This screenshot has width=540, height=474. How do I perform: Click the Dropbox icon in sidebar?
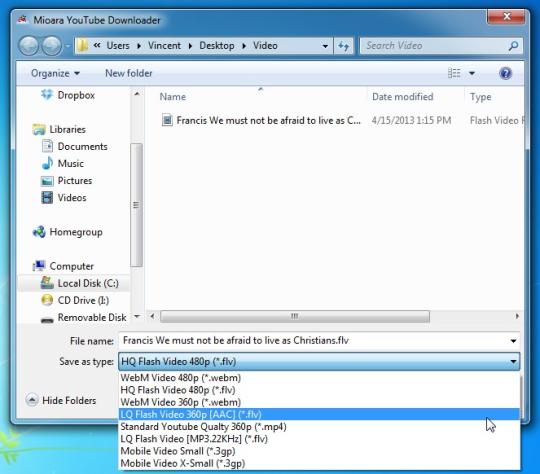coord(47,95)
